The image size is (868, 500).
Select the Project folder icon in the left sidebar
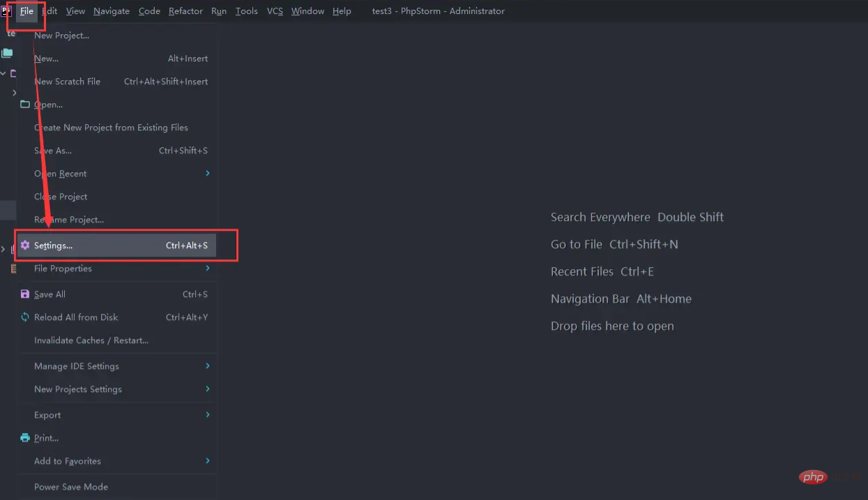(7, 52)
